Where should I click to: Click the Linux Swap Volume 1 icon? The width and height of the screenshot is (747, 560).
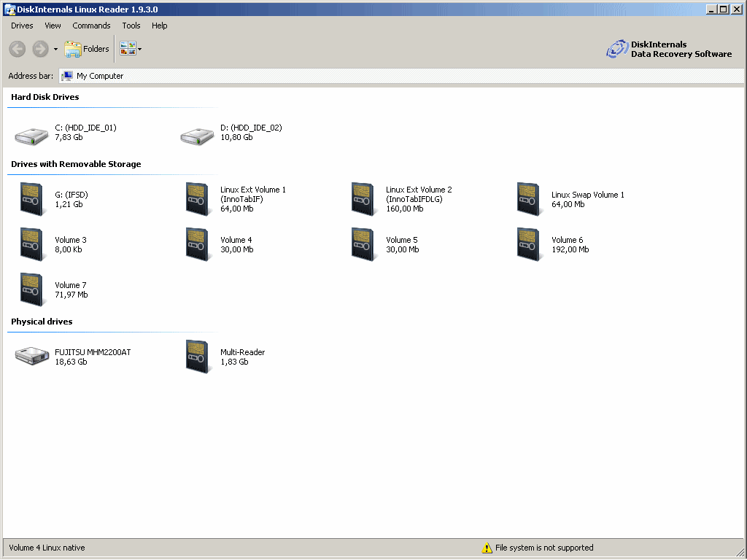pyautogui.click(x=529, y=199)
